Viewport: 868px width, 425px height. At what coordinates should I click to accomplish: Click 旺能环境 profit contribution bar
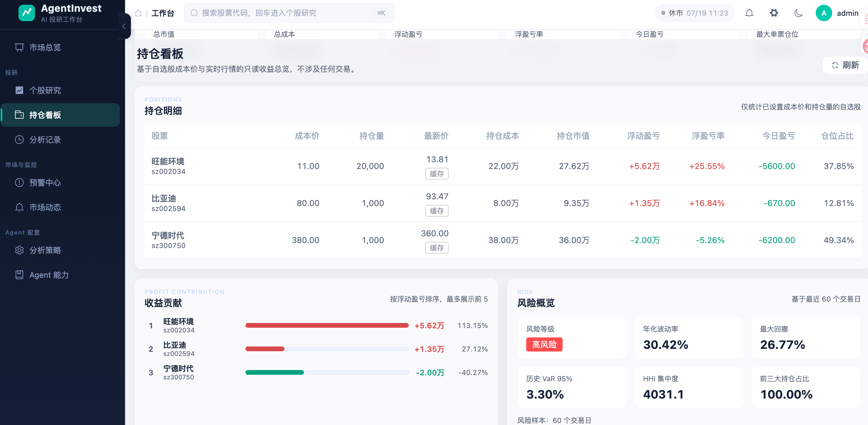coord(327,325)
